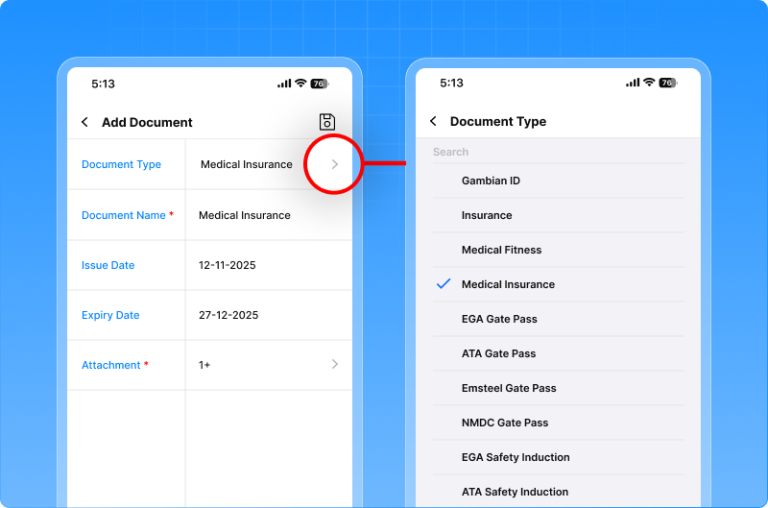Open Attachment row chevron
Screen dimensions: 768x508
coord(334,365)
